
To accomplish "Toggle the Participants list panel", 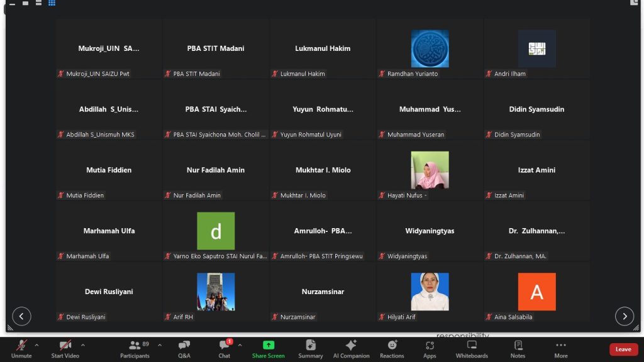I will 135,349.
